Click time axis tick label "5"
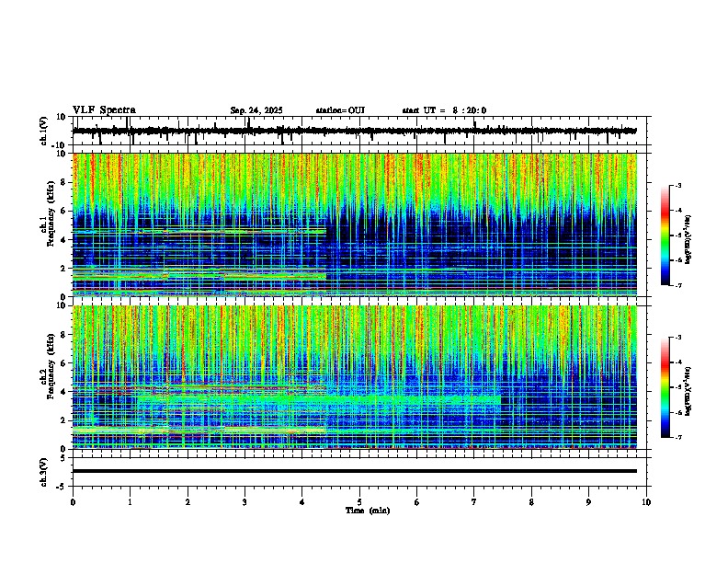 click(x=359, y=502)
